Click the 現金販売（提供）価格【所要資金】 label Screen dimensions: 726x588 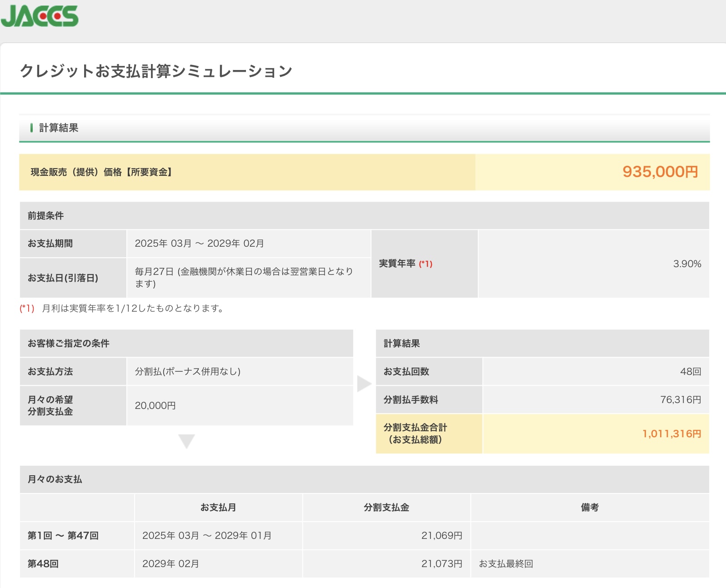tap(101, 172)
